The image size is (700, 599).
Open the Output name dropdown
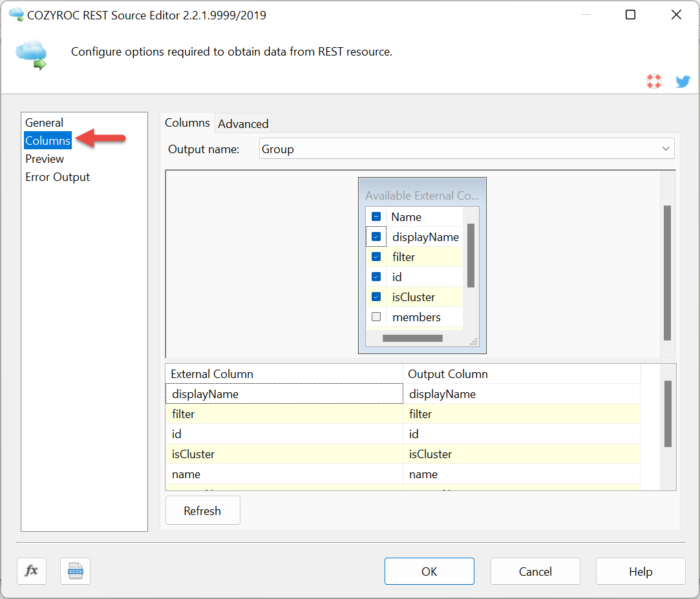click(467, 149)
